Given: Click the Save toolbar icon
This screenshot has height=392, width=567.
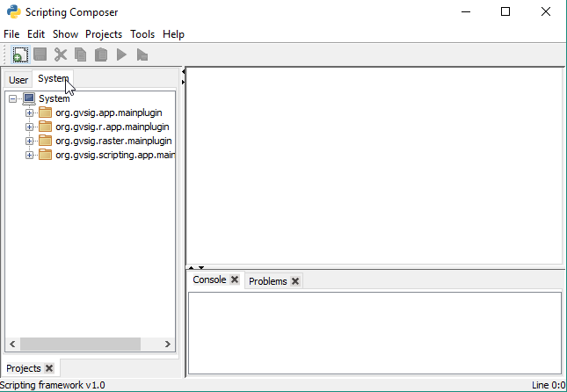Looking at the screenshot, I should (40, 54).
